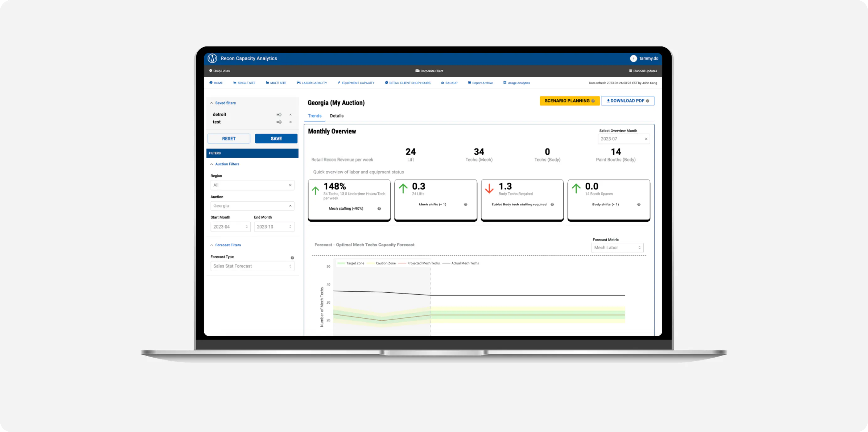This screenshot has width=868, height=432.
Task: Click the SCENARIO PLANNING button
Action: pos(570,101)
